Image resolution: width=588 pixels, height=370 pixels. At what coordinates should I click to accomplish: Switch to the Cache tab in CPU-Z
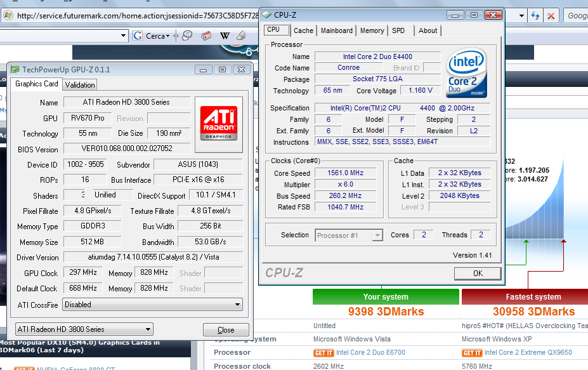(303, 30)
